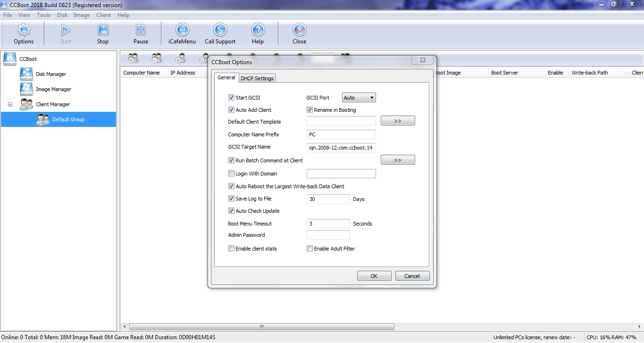The image size is (644, 343).
Task: Select the General tab
Action: pyautogui.click(x=226, y=77)
